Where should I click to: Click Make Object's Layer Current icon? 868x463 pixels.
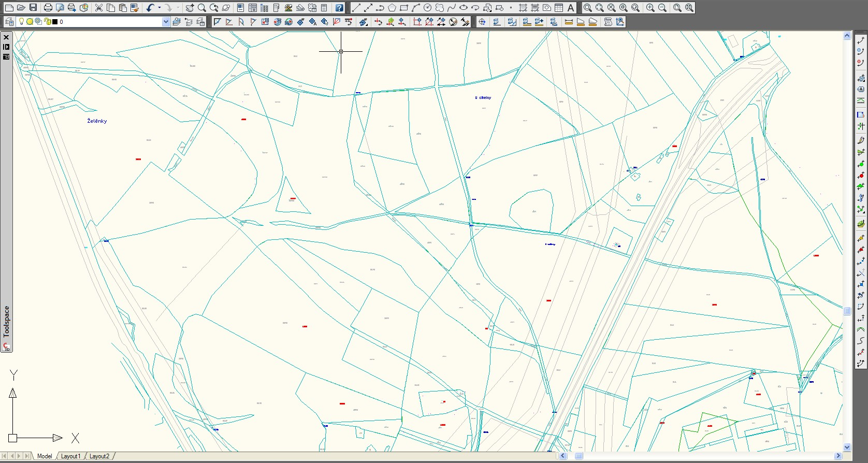177,22
